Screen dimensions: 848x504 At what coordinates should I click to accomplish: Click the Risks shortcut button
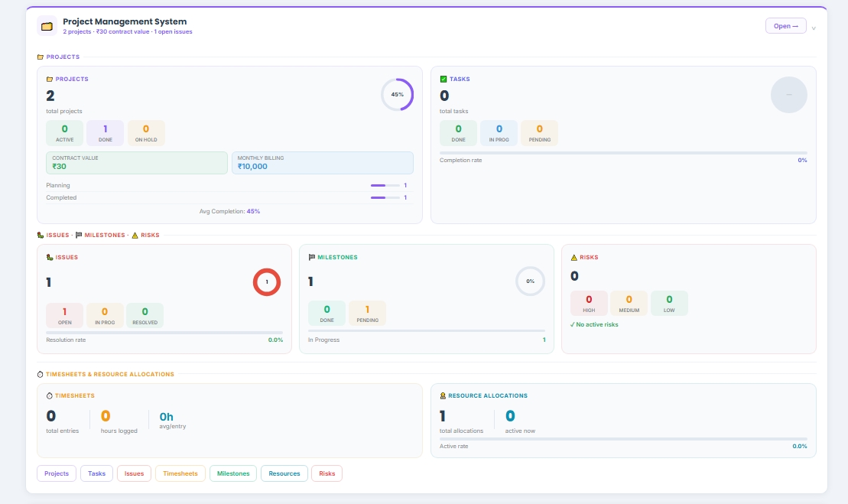pyautogui.click(x=327, y=473)
